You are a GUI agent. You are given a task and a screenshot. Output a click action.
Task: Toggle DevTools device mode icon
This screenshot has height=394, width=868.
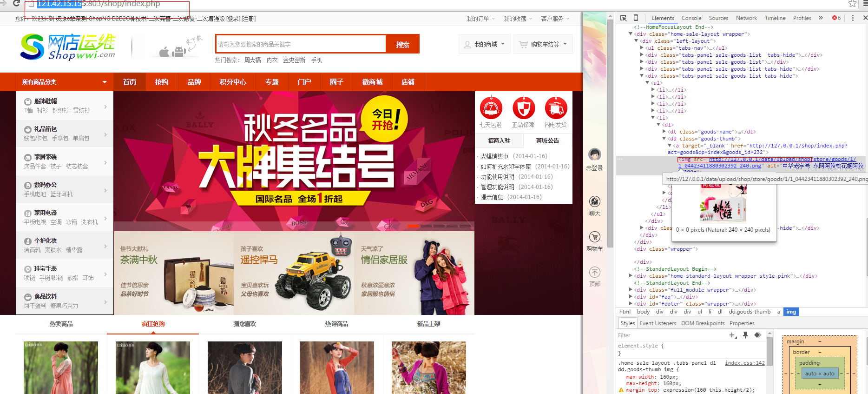coord(636,18)
